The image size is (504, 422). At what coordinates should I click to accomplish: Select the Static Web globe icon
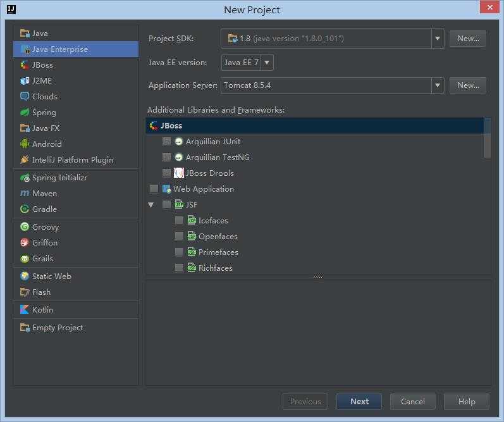click(25, 276)
